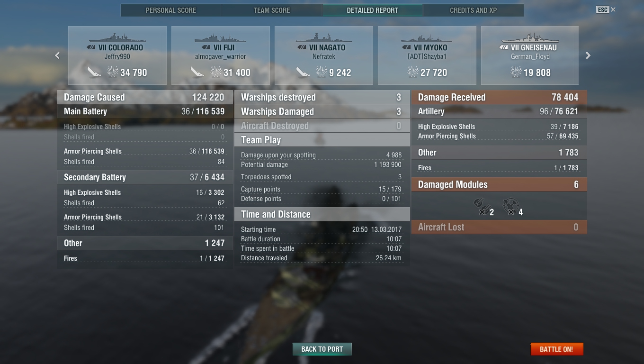Click the Back to Port button

(x=322, y=349)
